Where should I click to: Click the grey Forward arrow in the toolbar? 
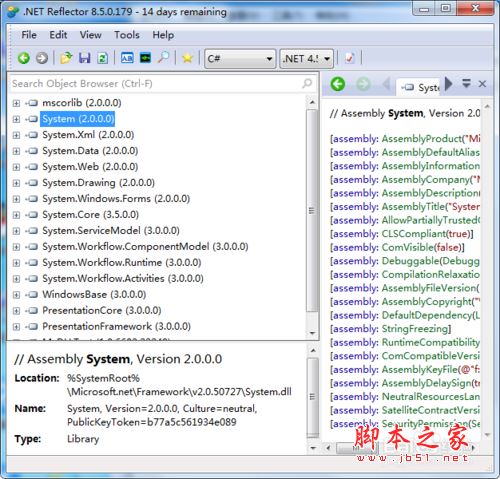42,58
